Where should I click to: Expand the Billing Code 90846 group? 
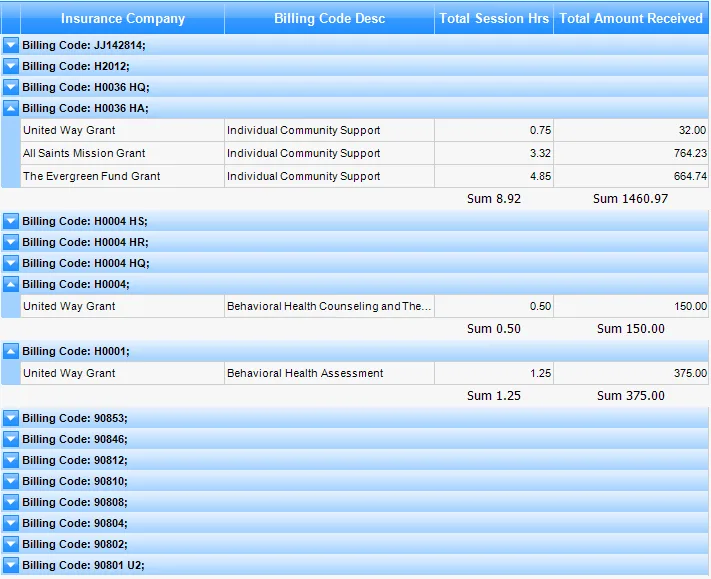(11, 438)
